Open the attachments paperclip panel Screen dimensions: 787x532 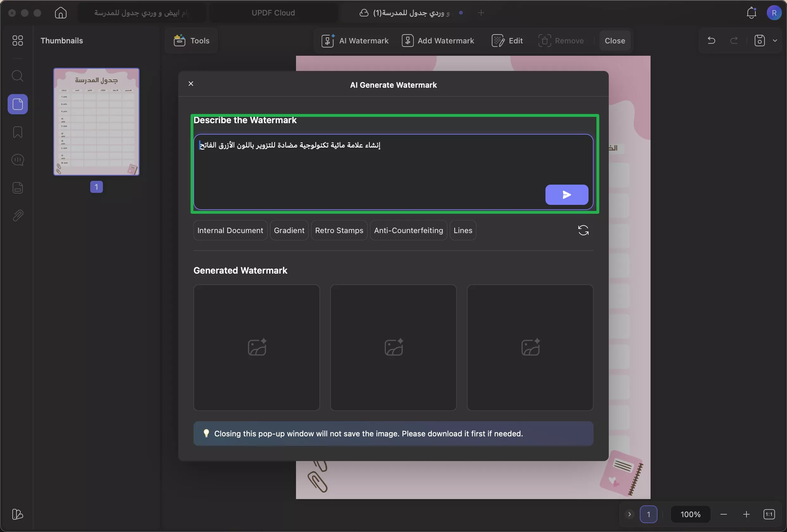coord(18,215)
